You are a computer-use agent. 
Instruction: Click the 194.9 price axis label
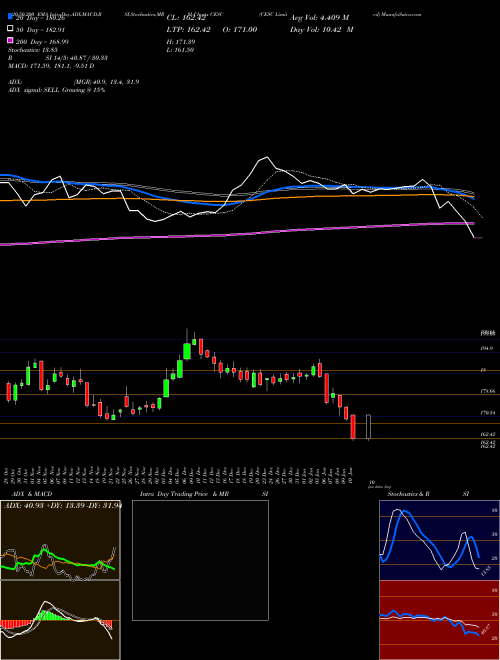point(487,348)
